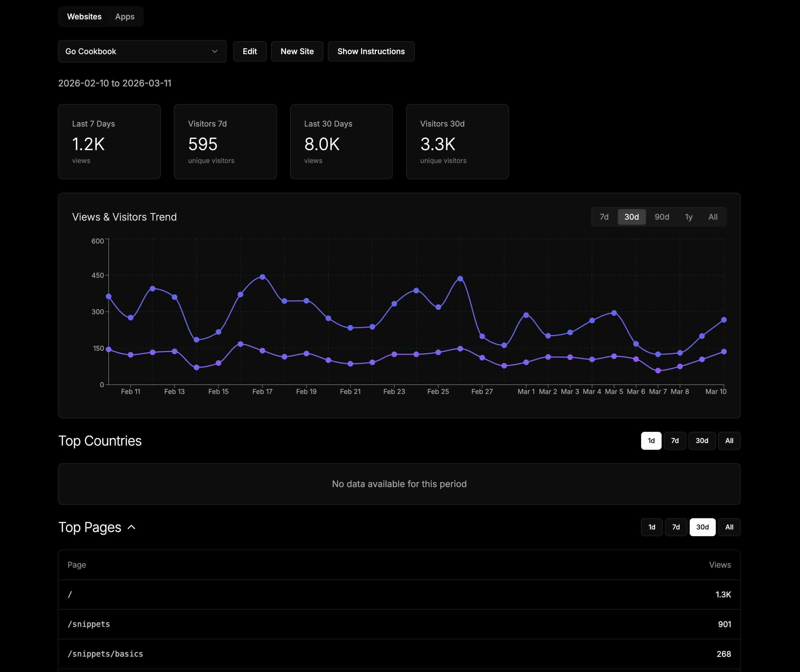Click the Edit button
800x672 pixels.
pos(250,51)
